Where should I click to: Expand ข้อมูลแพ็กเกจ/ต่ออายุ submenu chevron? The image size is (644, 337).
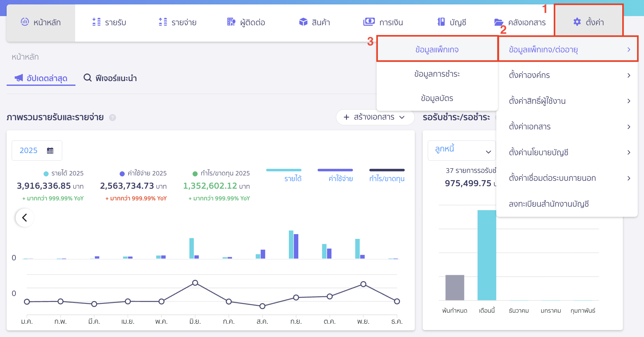[629, 50]
